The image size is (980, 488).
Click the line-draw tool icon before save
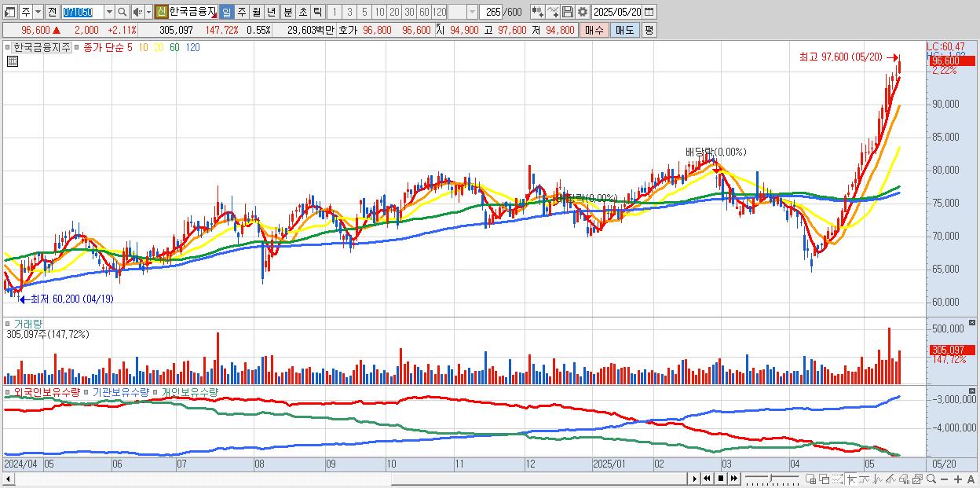552,12
